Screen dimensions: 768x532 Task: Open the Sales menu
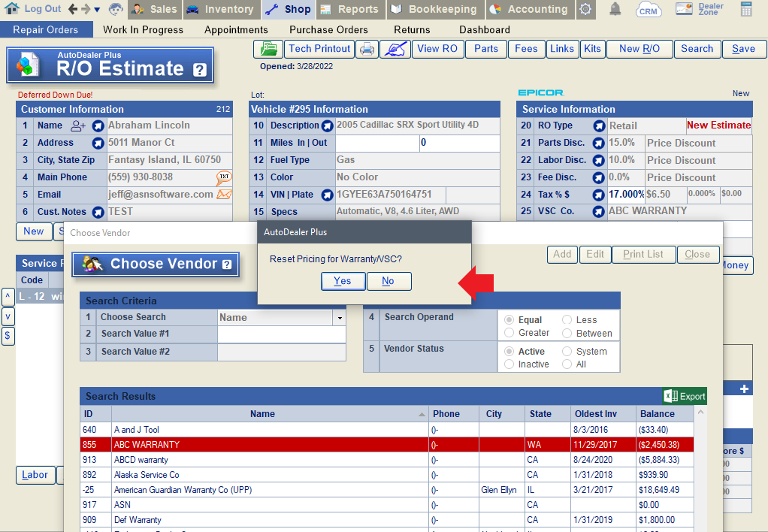point(155,9)
